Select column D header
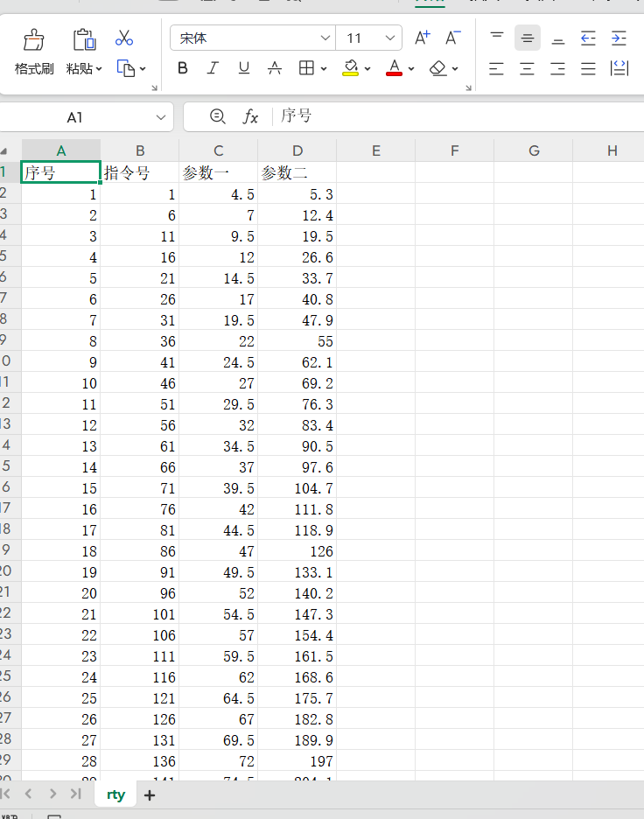 tap(297, 150)
